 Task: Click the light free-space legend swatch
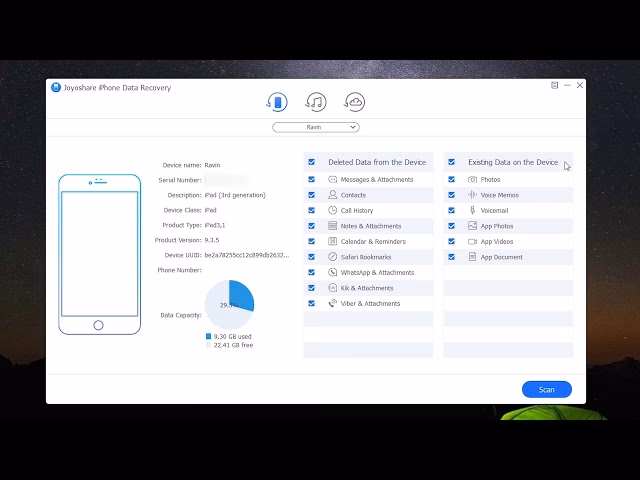pyautogui.click(x=208, y=345)
